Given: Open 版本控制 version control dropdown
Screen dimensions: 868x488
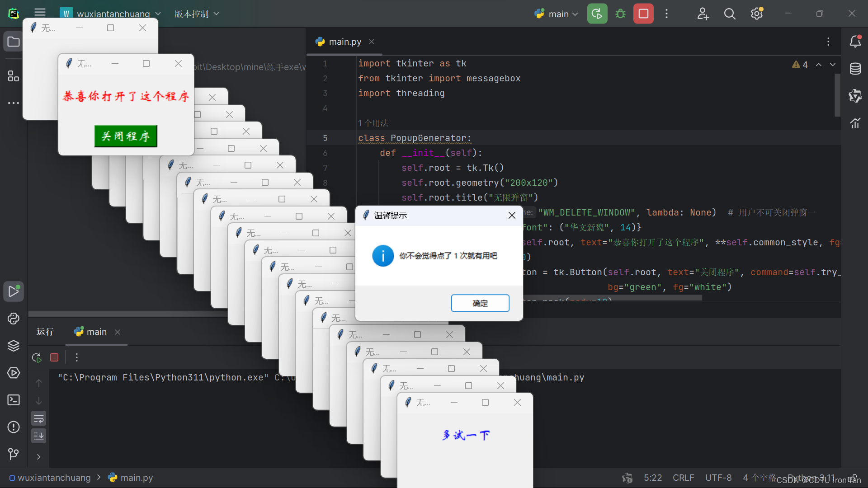Looking at the screenshot, I should click(x=197, y=14).
